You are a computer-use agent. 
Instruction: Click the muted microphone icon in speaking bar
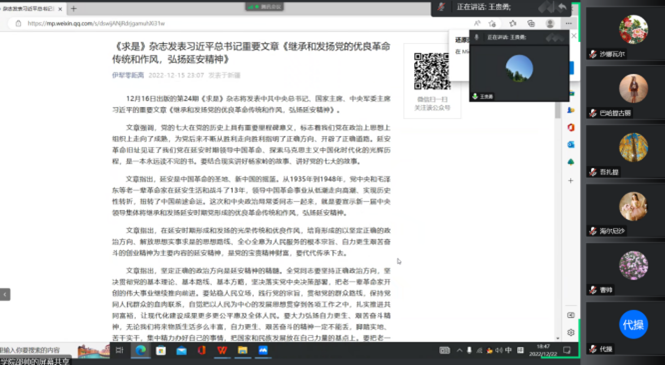coord(441,7)
